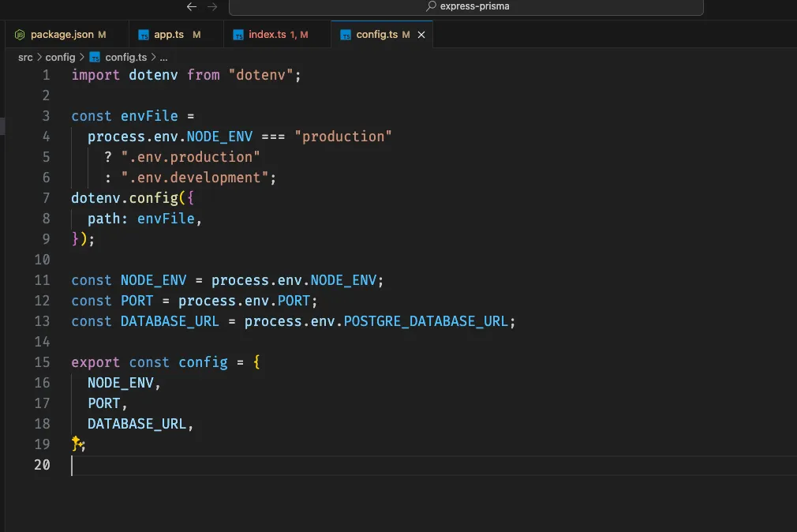Click the ".env.development" string

pos(195,178)
